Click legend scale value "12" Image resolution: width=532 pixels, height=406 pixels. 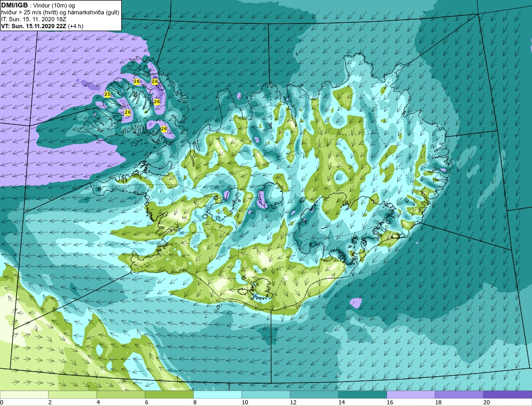pyautogui.click(x=293, y=402)
